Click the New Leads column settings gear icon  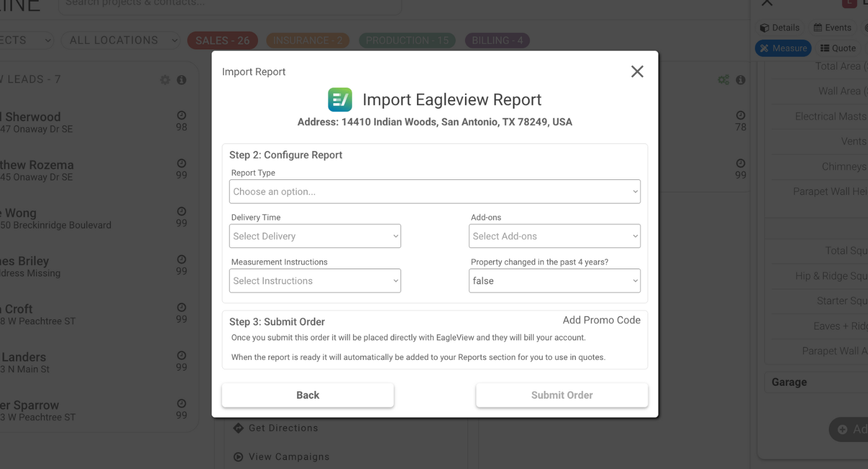pyautogui.click(x=165, y=80)
